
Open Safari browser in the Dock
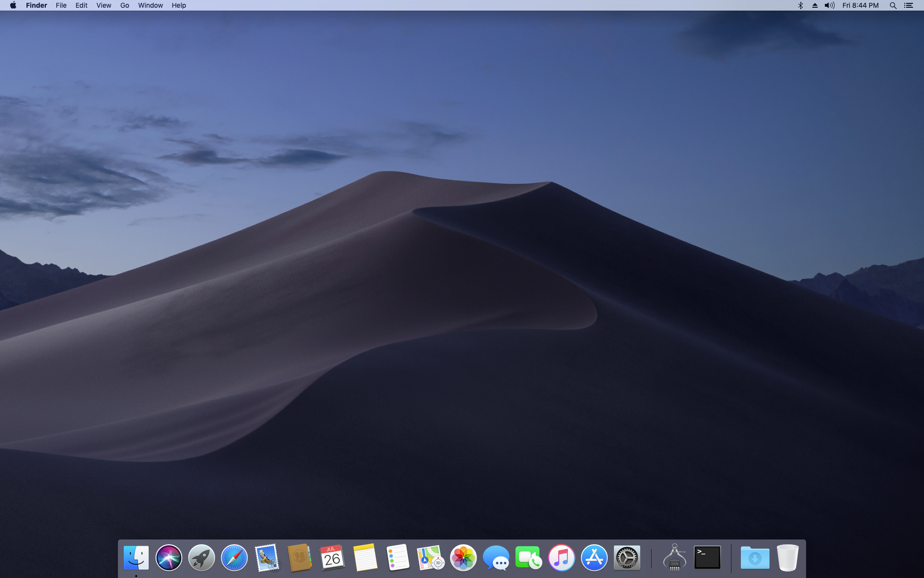[x=234, y=558]
